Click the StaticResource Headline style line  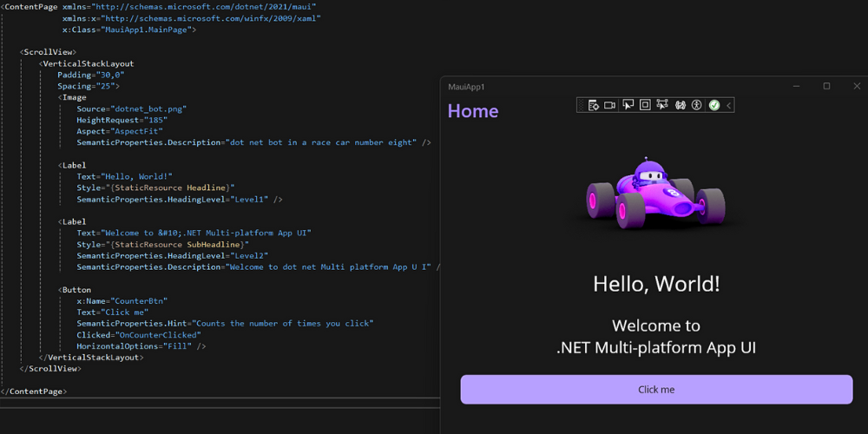point(155,187)
